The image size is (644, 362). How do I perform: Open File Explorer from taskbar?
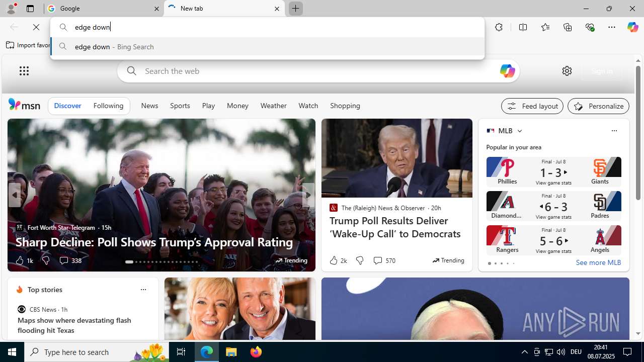click(231, 352)
